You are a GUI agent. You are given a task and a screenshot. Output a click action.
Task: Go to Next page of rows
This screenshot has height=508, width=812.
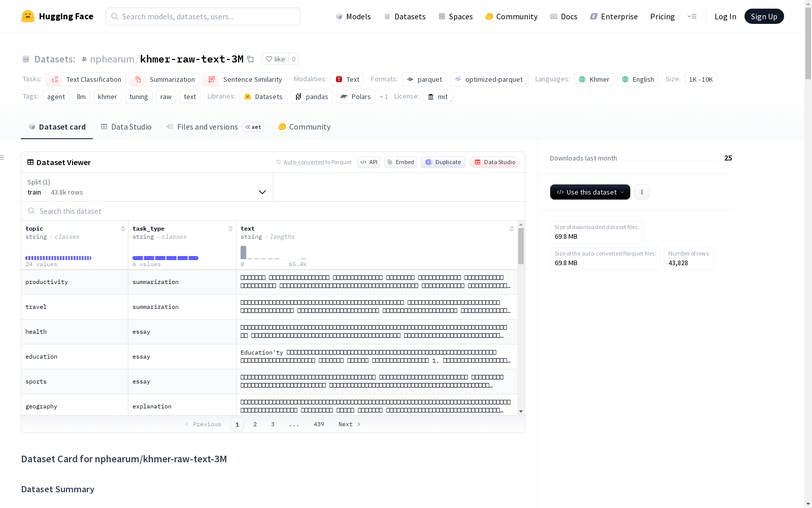click(x=349, y=424)
